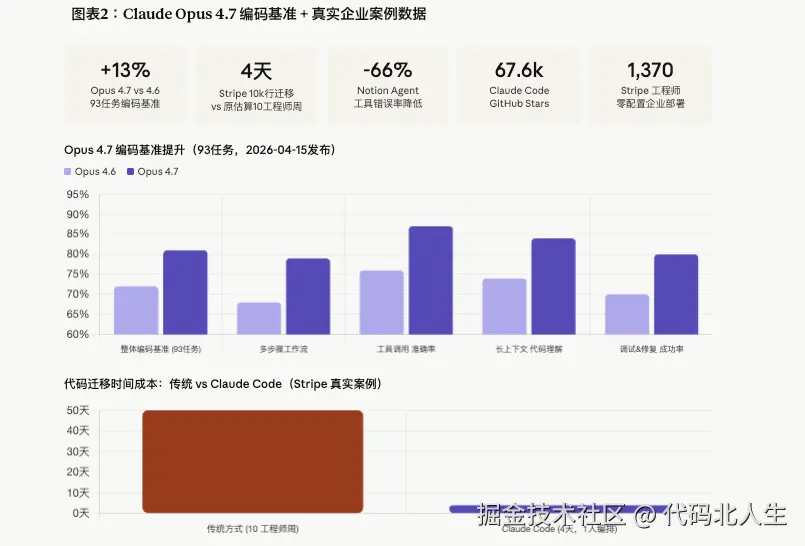Click the 95% y-axis tick label
The height and width of the screenshot is (546, 805).
point(78,194)
